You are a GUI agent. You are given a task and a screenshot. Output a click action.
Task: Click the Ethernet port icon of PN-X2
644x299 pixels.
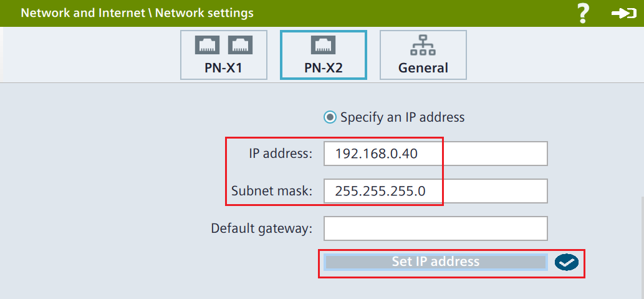click(x=323, y=45)
